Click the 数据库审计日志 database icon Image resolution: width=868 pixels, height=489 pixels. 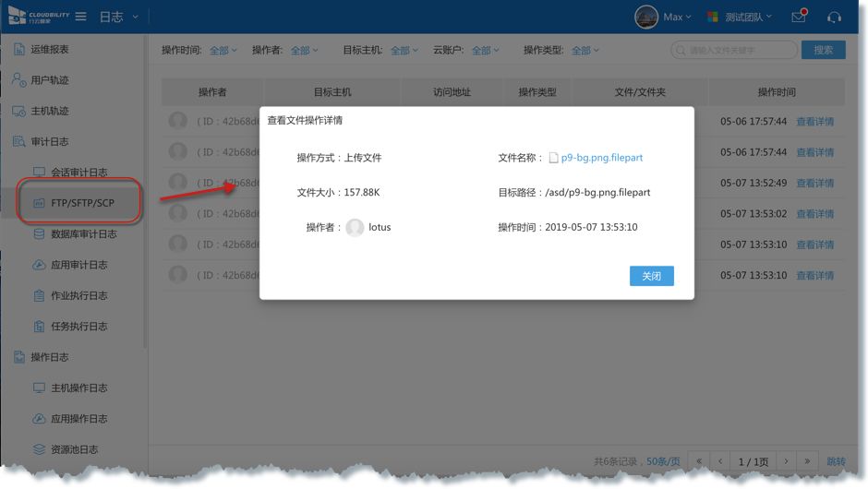[x=39, y=234]
